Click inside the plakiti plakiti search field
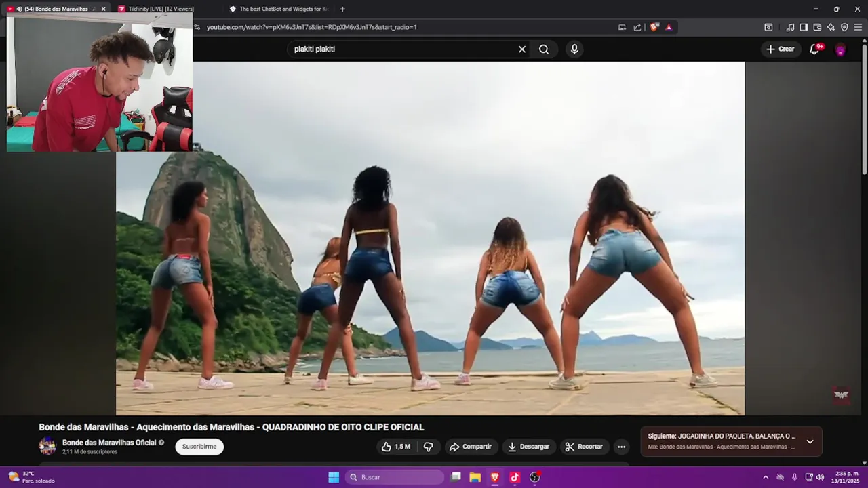 click(403, 49)
